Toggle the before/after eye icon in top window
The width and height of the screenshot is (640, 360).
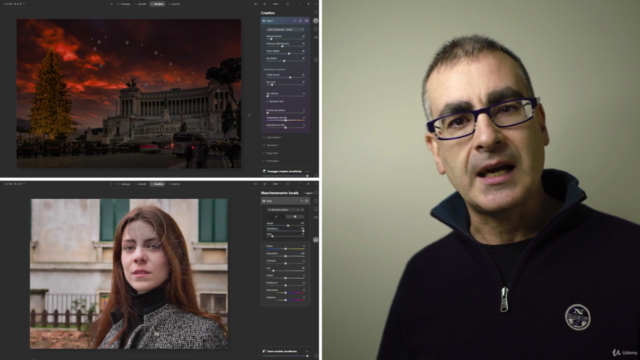coord(264,4)
